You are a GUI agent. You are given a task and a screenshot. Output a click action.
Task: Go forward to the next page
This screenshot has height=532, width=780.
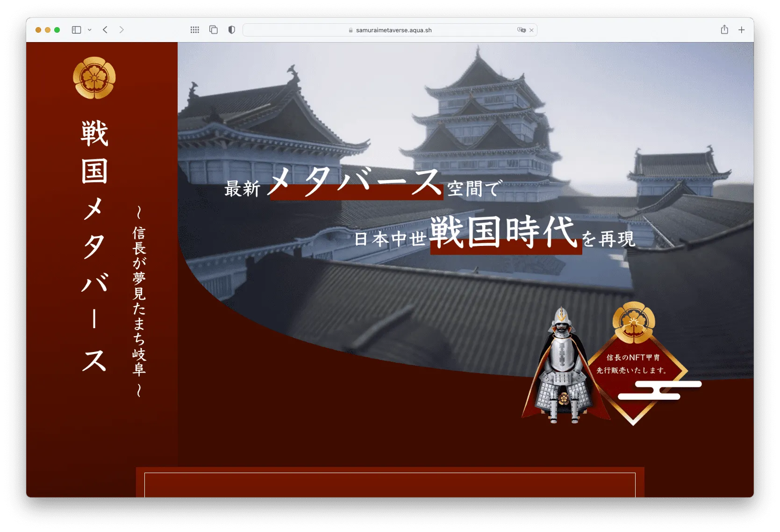point(122,30)
